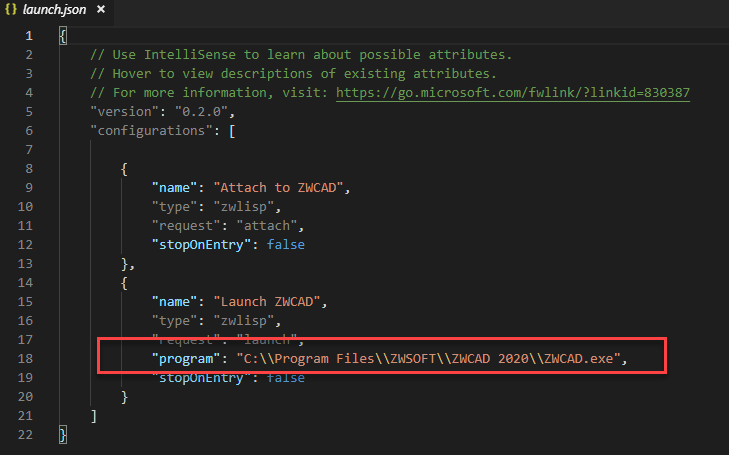Click the "type" key on line 10

pos(174,207)
